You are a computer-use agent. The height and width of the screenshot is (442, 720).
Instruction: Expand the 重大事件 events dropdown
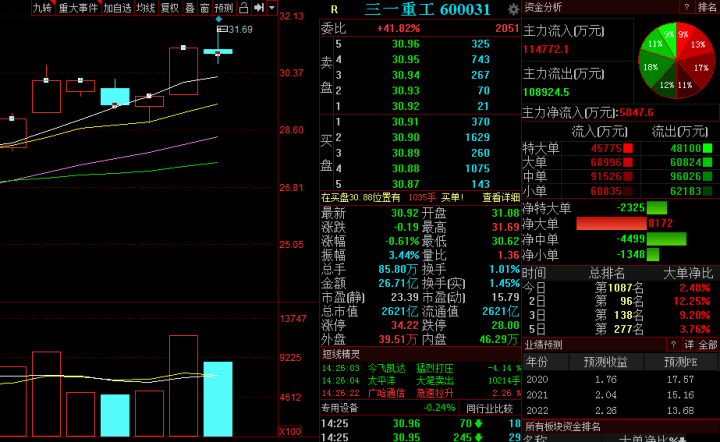click(x=78, y=8)
